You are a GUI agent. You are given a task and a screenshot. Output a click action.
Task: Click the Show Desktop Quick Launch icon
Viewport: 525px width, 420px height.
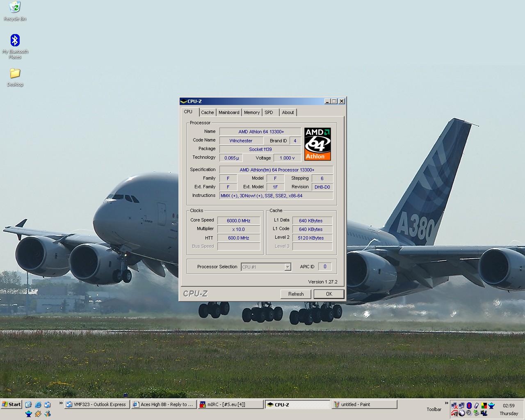[28, 404]
